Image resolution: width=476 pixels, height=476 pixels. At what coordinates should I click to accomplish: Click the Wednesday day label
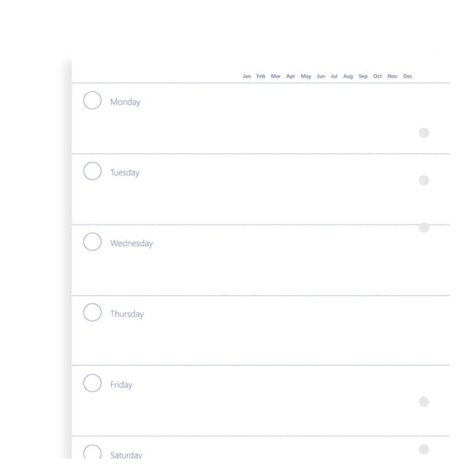tap(132, 244)
